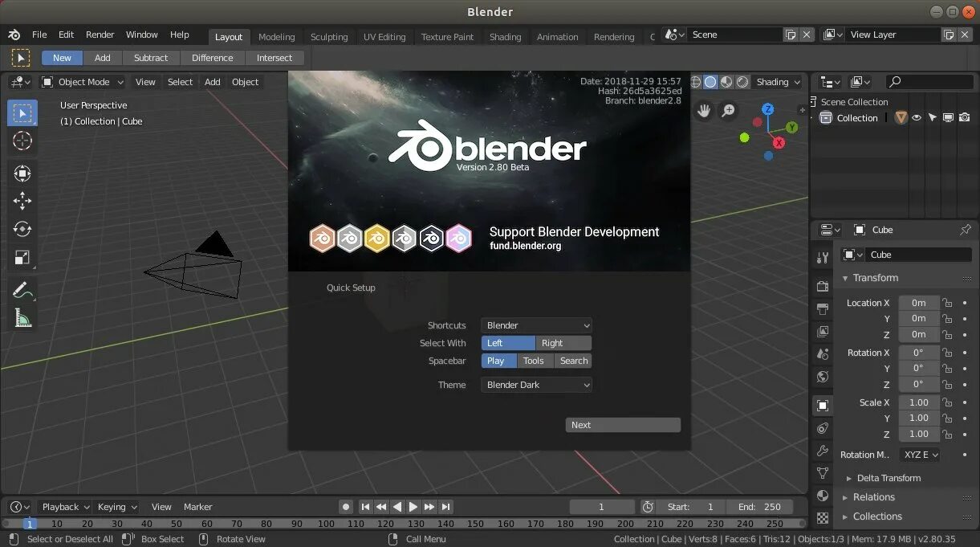Screen dimensions: 980x547
Task: Switch to the Modeling workspace tab
Action: 277,37
